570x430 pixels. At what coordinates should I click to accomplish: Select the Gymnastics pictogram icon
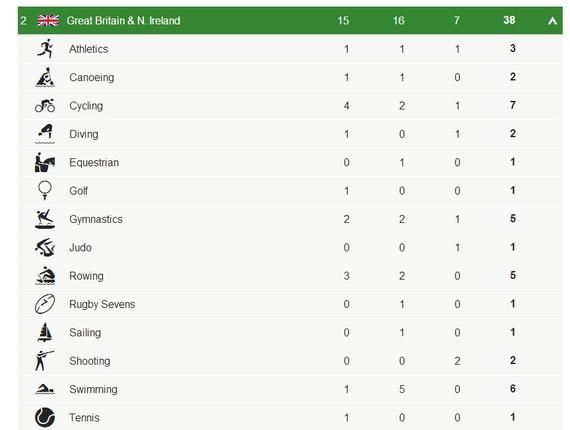[45, 219]
